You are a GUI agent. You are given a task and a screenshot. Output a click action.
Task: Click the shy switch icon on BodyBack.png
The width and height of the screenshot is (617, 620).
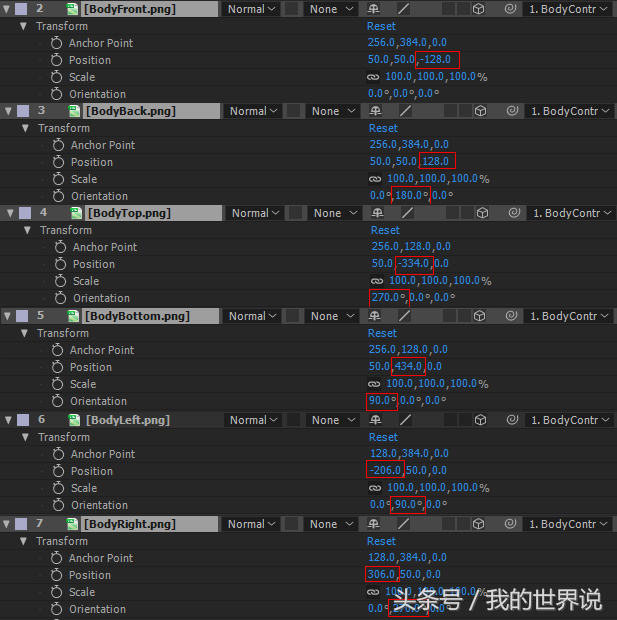click(x=378, y=111)
